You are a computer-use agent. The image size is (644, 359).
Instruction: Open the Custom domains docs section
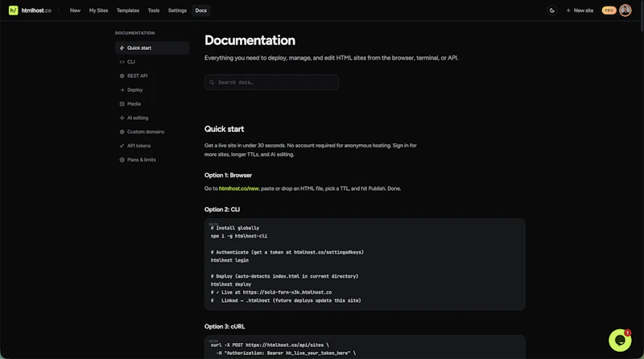[152, 132]
